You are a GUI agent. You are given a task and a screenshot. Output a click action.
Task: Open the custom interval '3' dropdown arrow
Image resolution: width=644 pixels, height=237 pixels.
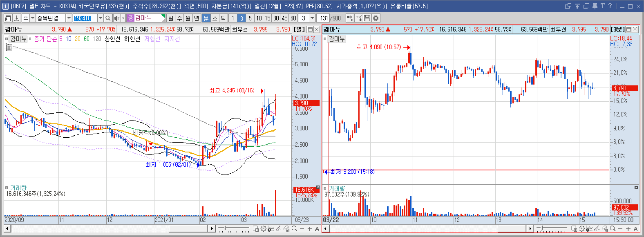(312, 18)
